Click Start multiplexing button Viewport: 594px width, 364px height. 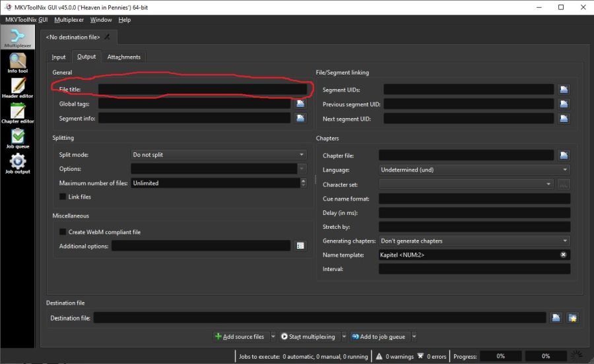pos(309,336)
